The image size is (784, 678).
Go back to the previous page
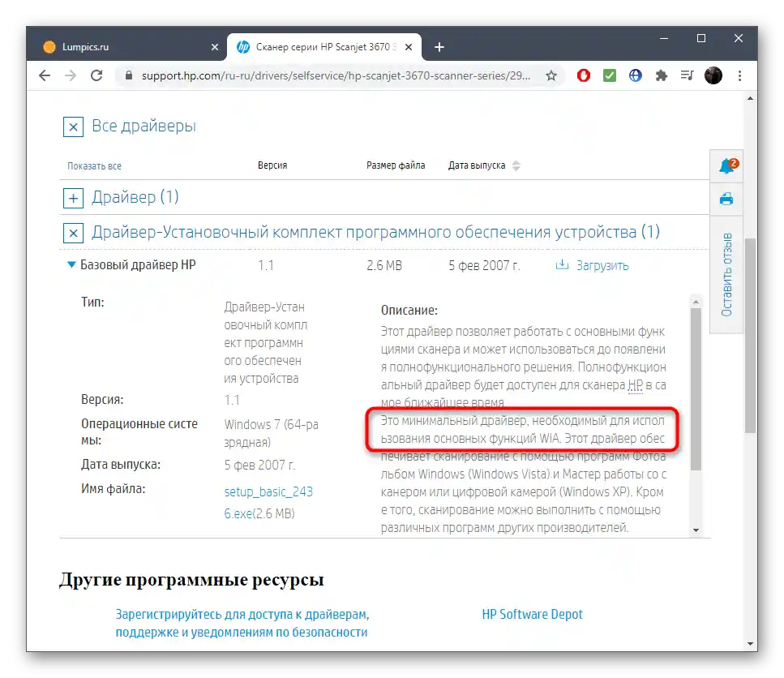[45, 75]
